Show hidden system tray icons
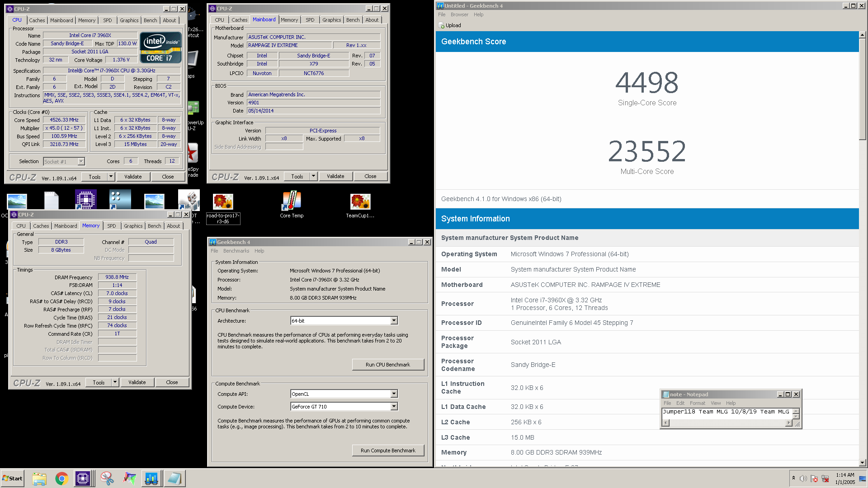The height and width of the screenshot is (488, 868). 793,478
